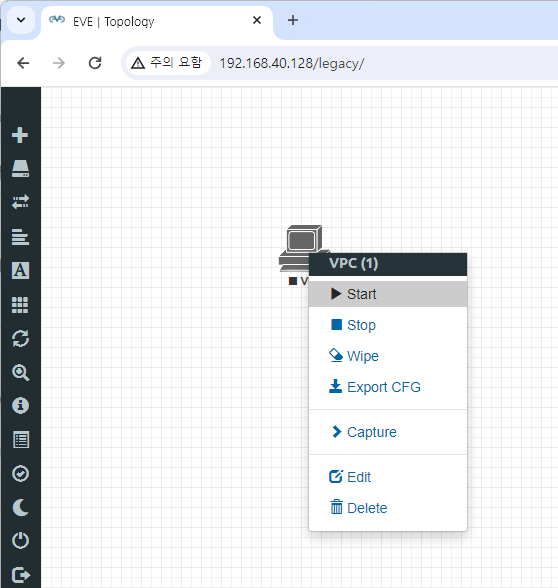The width and height of the screenshot is (558, 588).
Task: Click the browser Back arrow
Action: pyautogui.click(x=23, y=63)
